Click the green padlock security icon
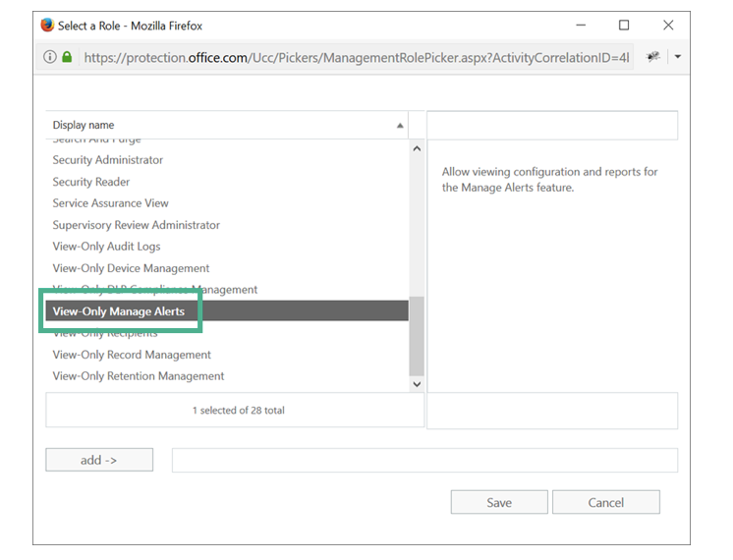 click(67, 57)
